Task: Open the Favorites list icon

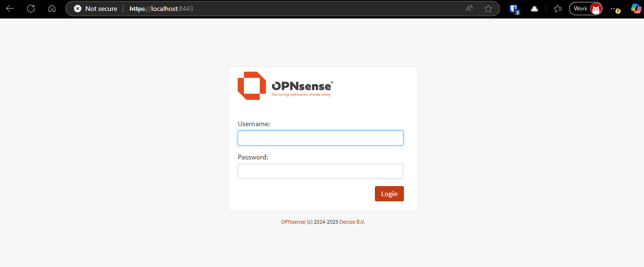Action: pyautogui.click(x=558, y=9)
